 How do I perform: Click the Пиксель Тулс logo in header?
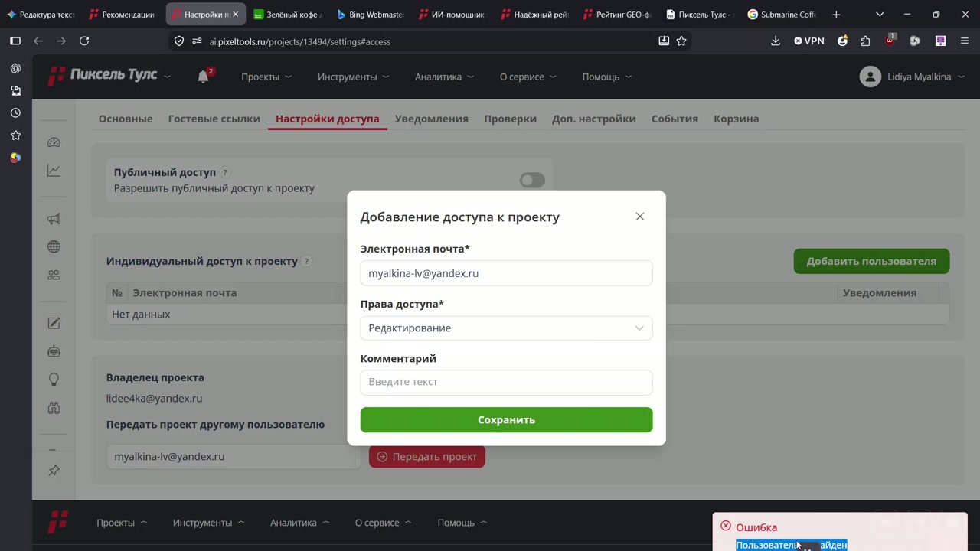coord(103,75)
